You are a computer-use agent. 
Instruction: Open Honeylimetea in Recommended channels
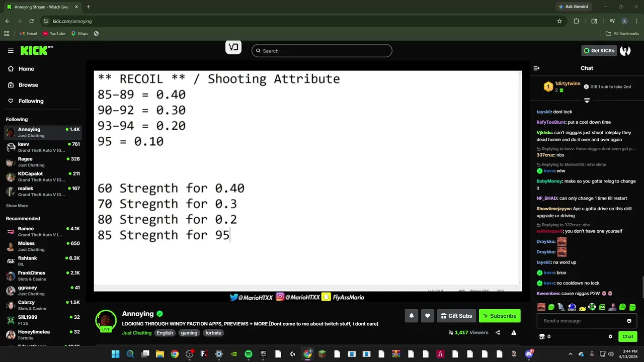pyautogui.click(x=43, y=335)
